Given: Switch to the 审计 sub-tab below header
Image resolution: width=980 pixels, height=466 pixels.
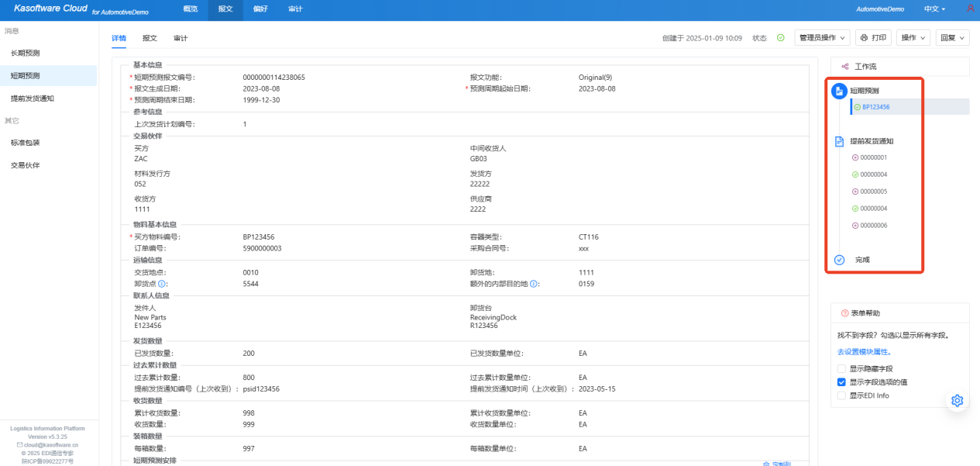Looking at the screenshot, I should 181,38.
